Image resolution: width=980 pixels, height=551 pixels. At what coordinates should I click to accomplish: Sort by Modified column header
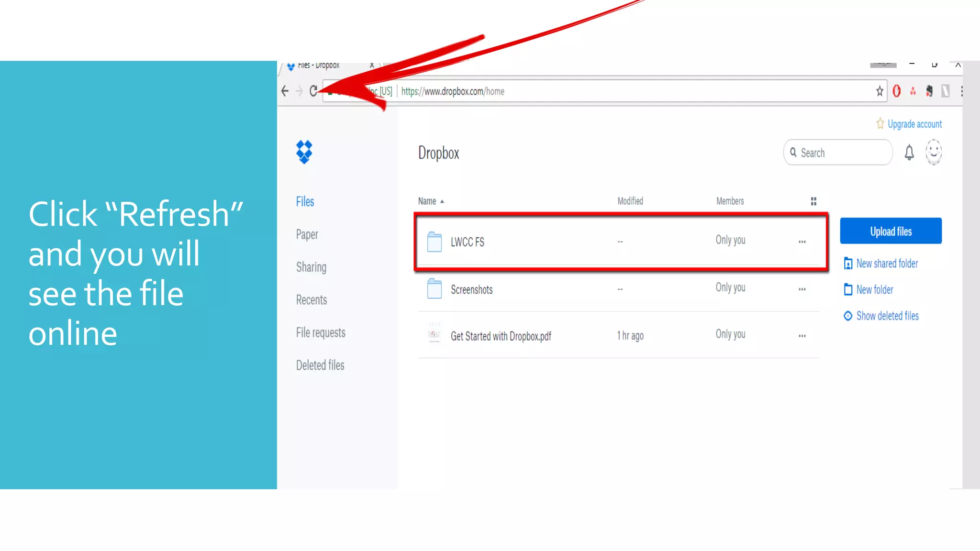point(630,201)
